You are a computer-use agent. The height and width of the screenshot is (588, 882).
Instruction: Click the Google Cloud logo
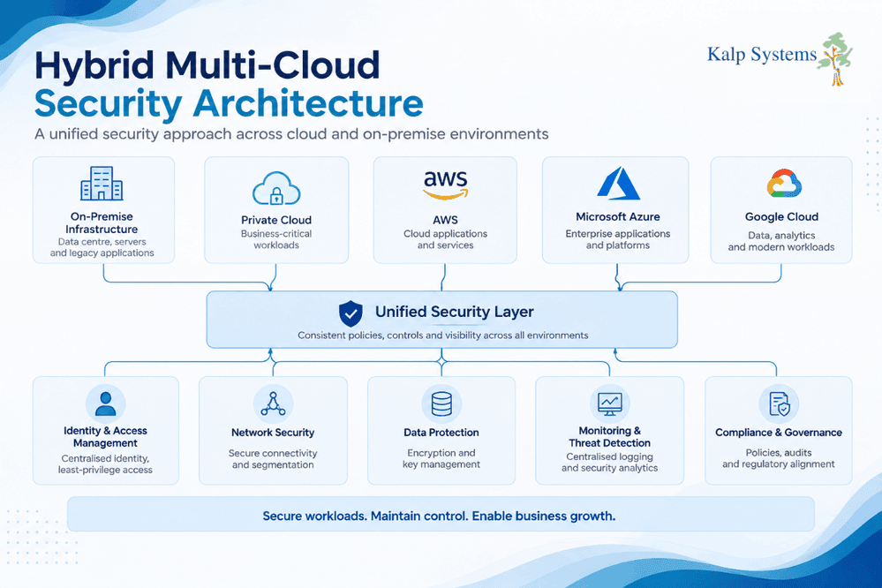[x=784, y=183]
